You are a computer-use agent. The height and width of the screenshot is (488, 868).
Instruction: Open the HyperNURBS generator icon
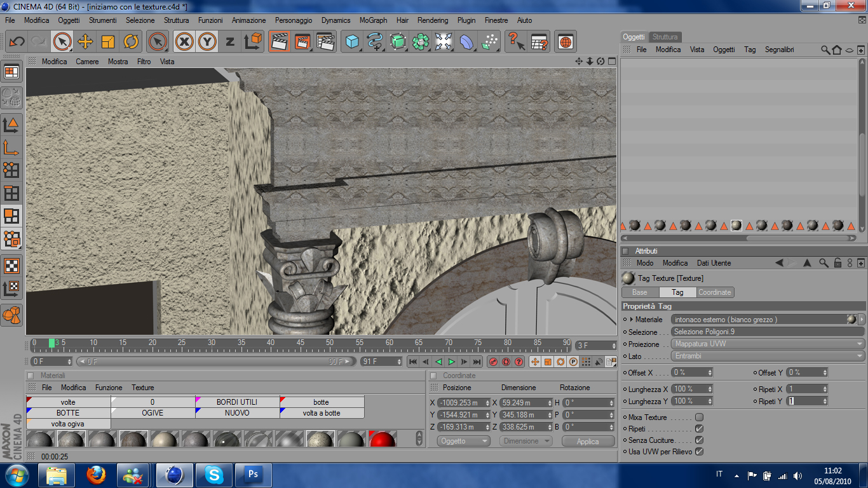(x=398, y=42)
